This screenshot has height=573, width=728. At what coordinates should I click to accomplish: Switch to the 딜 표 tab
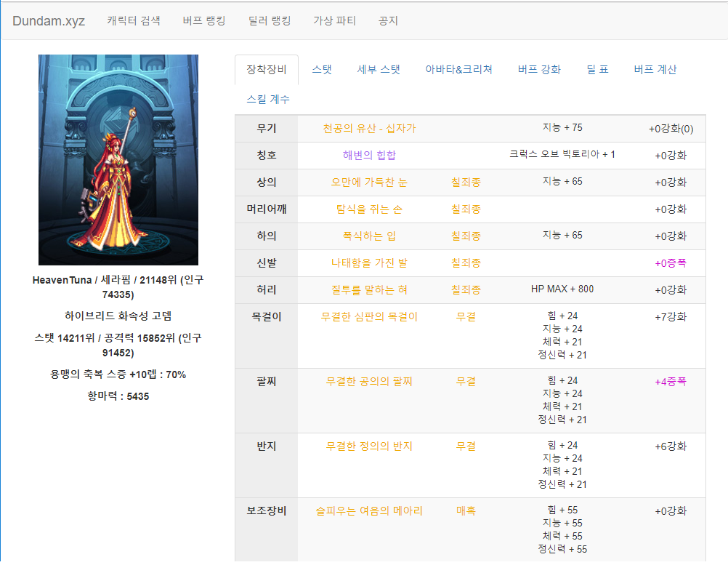pos(597,70)
